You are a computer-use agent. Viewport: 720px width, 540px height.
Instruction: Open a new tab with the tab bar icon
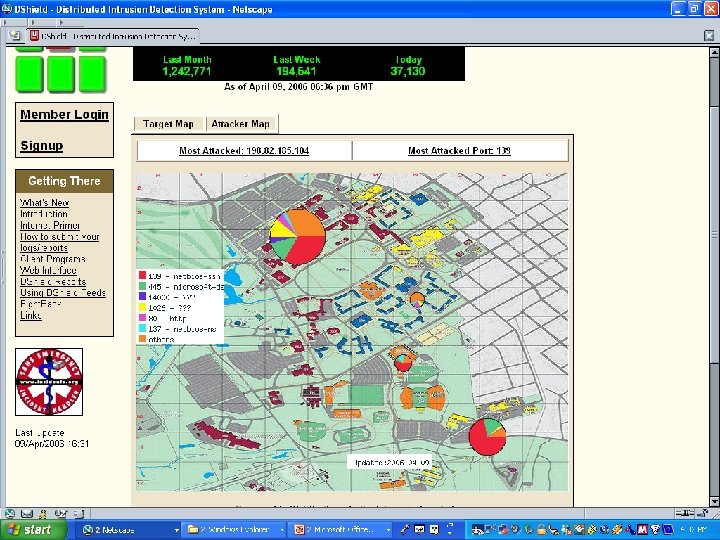[x=14, y=35]
